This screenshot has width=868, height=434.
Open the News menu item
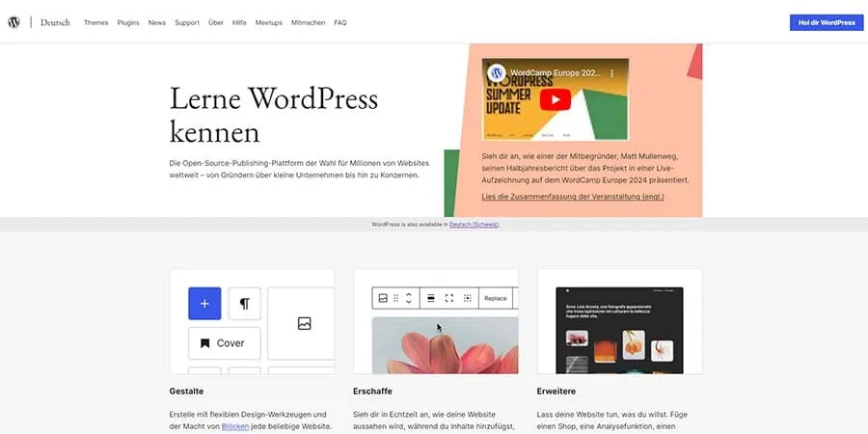[x=157, y=23]
